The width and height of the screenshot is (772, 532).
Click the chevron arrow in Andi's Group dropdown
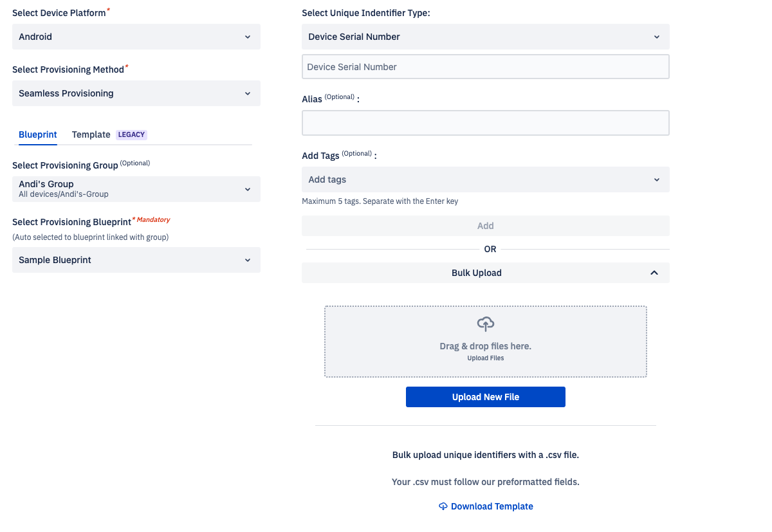[x=248, y=189]
